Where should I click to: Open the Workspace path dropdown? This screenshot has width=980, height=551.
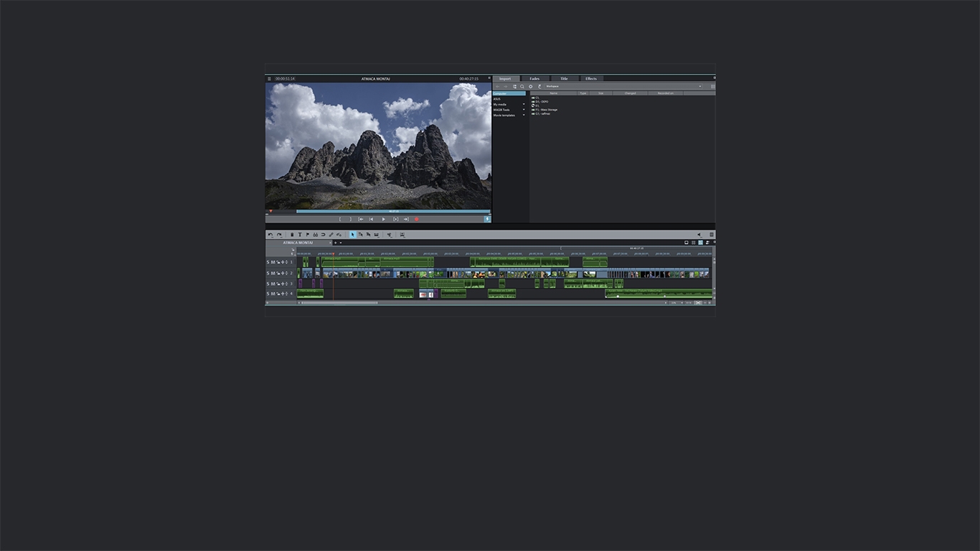pyautogui.click(x=700, y=87)
